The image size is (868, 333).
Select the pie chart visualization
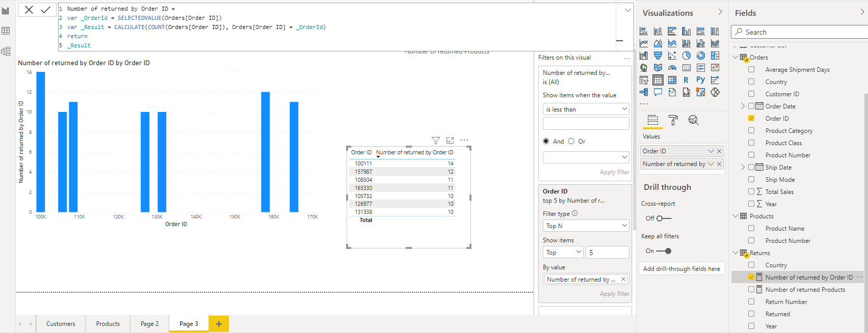[687, 55]
